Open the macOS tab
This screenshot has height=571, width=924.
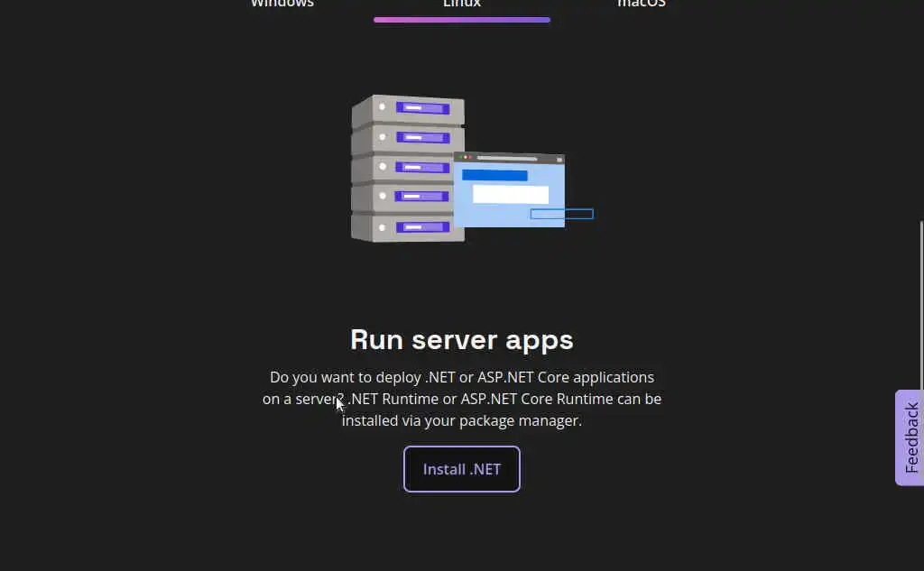[642, 4]
